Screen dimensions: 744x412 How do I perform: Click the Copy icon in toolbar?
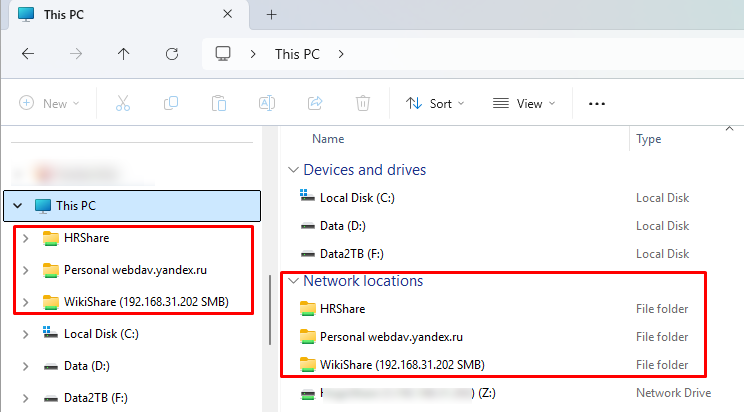point(171,103)
